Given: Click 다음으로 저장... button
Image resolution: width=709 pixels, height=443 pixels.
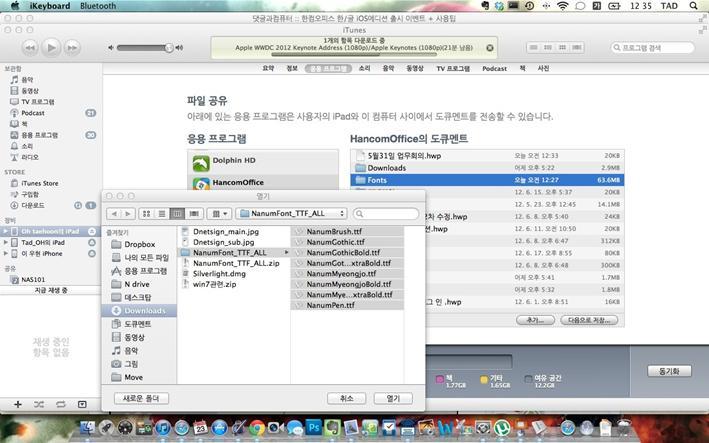Looking at the screenshot, I should (x=589, y=320).
